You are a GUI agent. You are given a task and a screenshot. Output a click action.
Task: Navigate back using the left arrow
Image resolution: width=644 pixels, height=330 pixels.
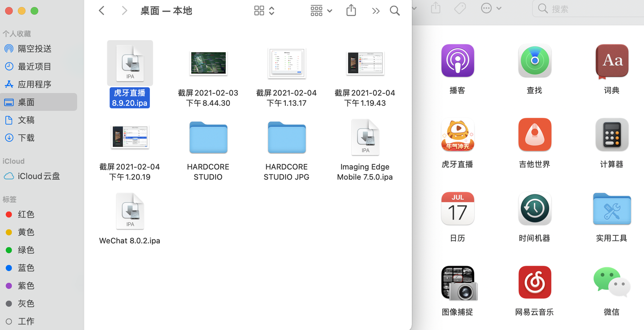(x=101, y=10)
